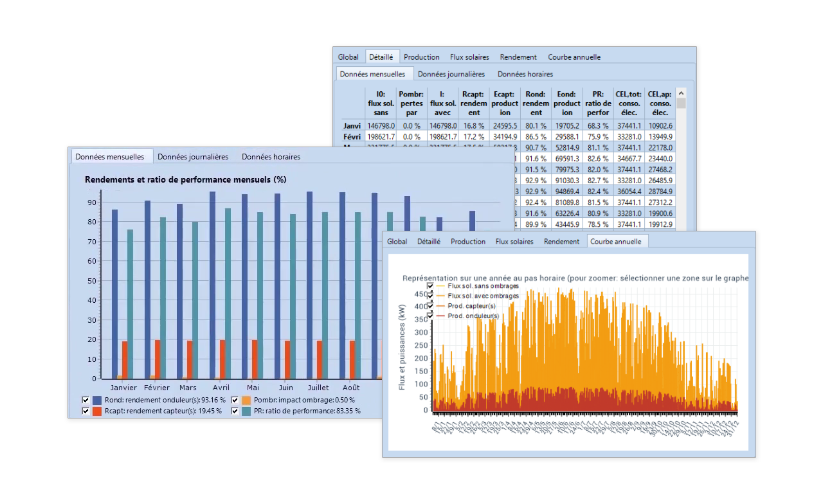Uncheck "Flux sol. avec ombrages"

[x=430, y=296]
